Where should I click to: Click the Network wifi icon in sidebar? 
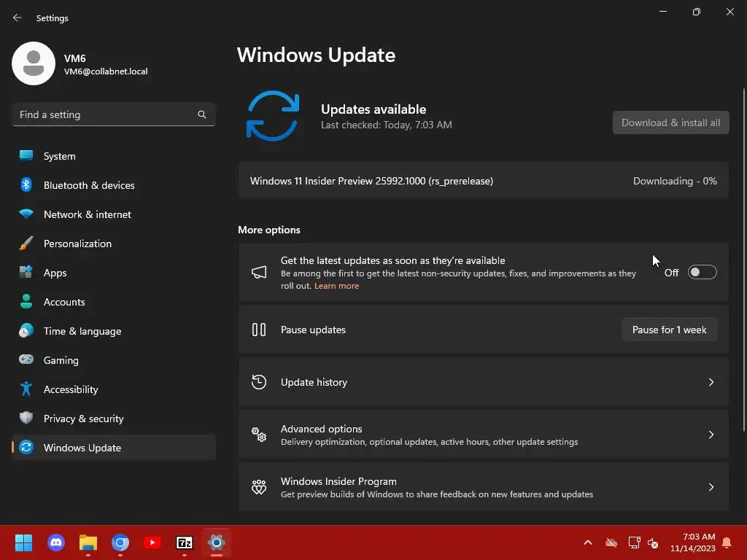click(x=26, y=214)
